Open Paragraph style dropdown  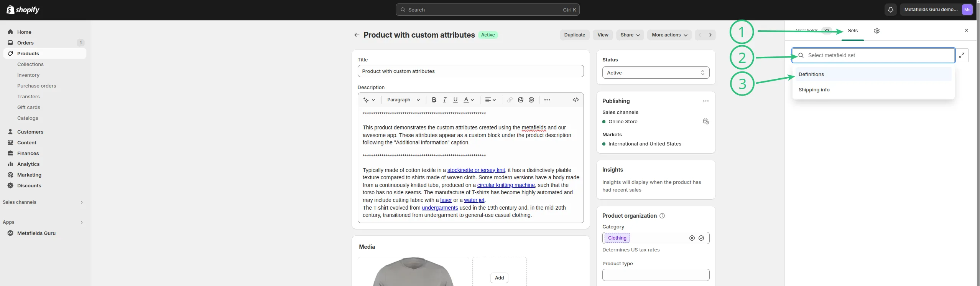pos(403,100)
